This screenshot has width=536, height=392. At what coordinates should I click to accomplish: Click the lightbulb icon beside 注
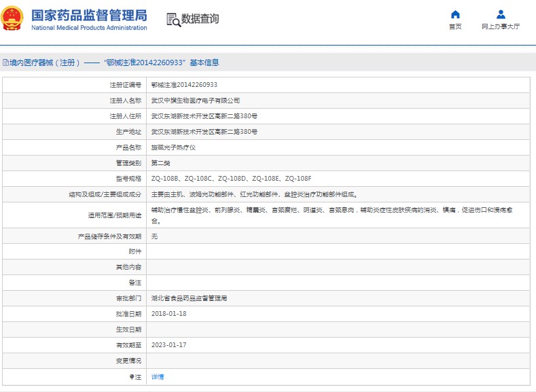(132, 376)
